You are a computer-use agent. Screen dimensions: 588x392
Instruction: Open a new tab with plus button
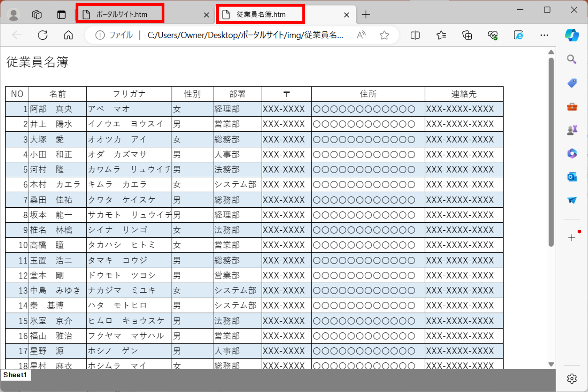pos(366,14)
